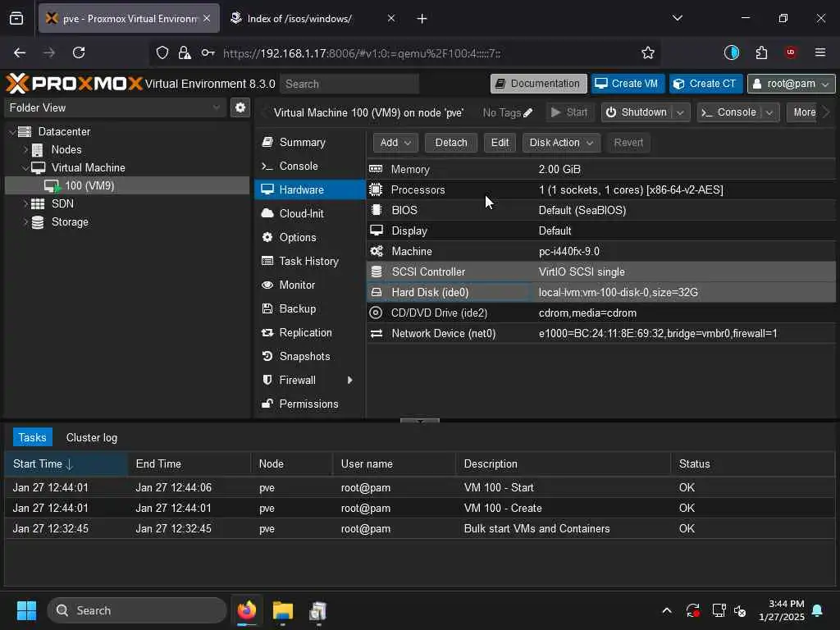Open the Permissions section

pos(309,404)
